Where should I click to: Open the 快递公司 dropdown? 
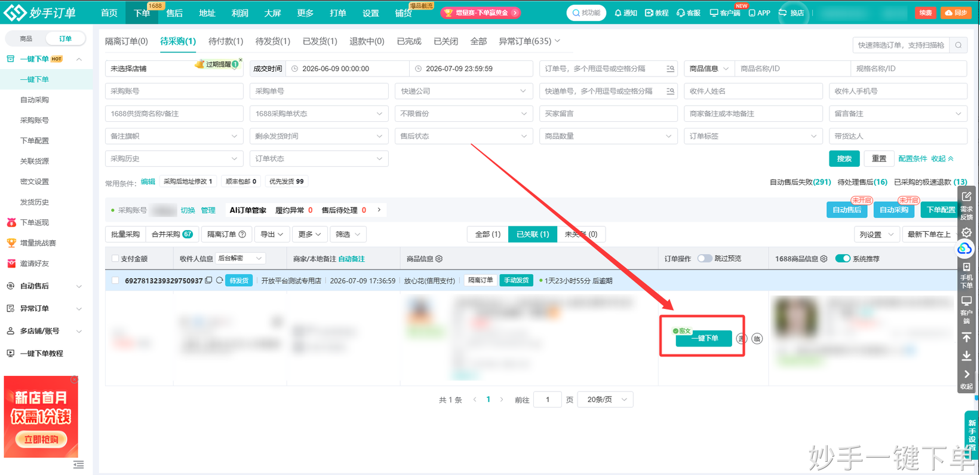coord(463,91)
